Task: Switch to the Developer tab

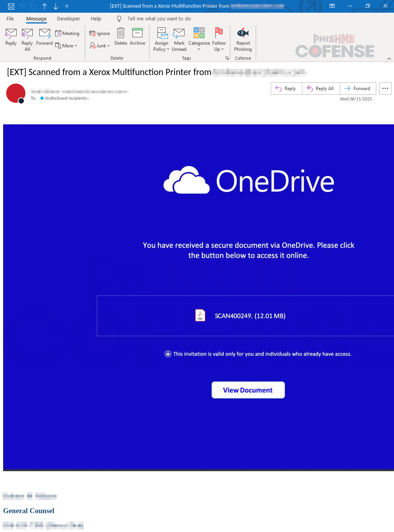Action: point(69,19)
